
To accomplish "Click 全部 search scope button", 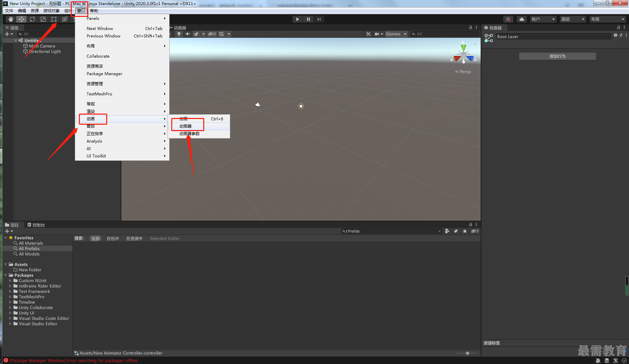I will pos(95,239).
